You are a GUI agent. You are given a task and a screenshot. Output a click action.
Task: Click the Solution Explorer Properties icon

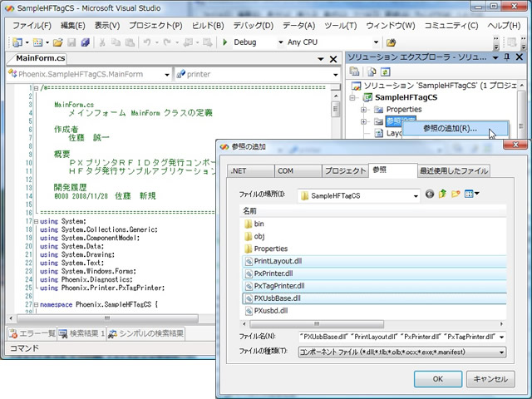(x=355, y=71)
